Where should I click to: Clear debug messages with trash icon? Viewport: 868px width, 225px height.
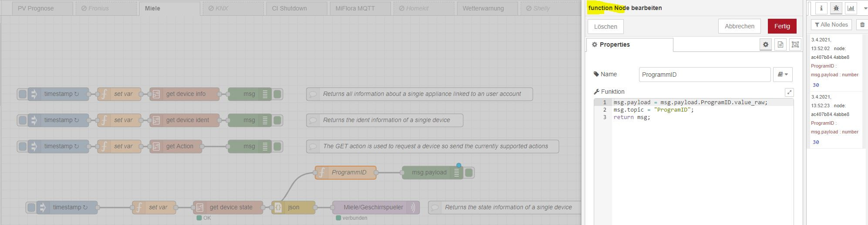(x=862, y=25)
